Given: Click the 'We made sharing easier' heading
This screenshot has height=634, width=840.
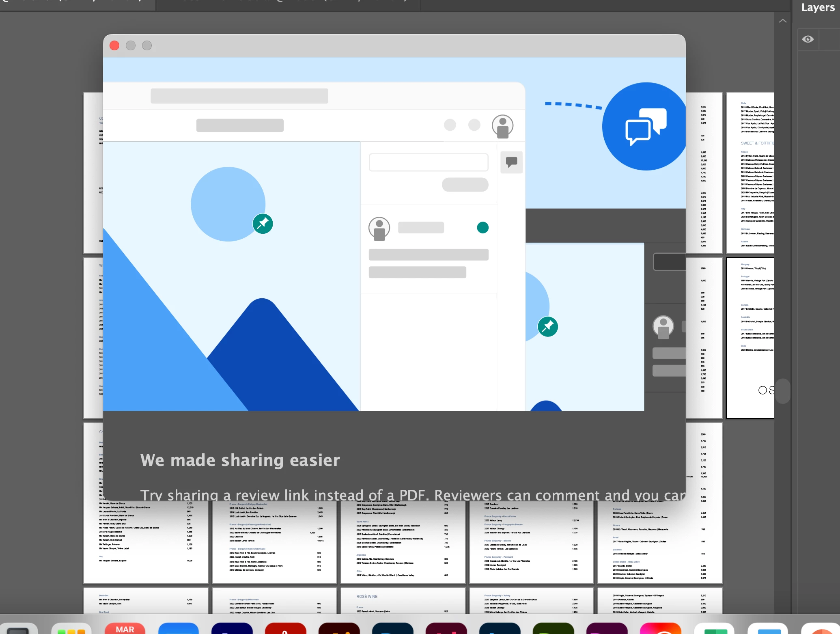Looking at the screenshot, I should click(240, 460).
